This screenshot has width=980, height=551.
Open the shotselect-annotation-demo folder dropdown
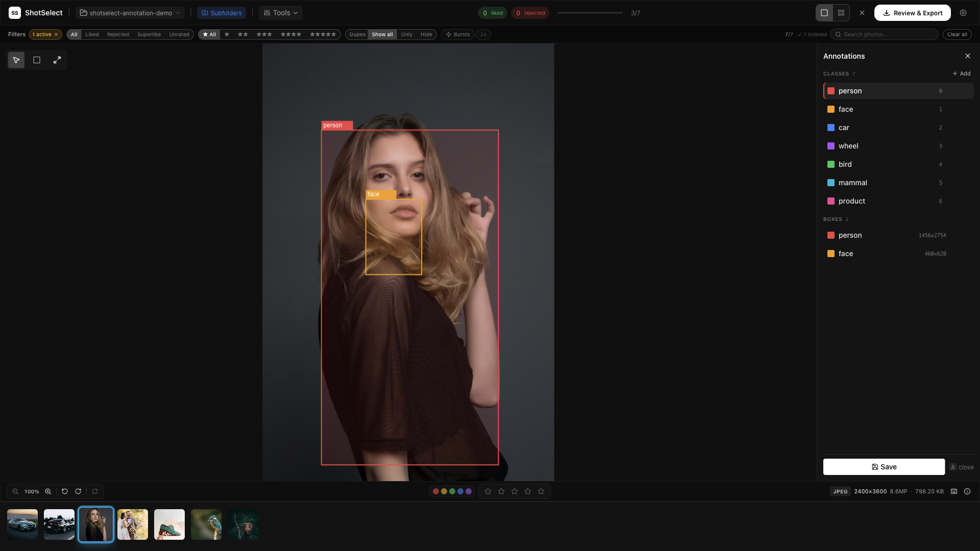pos(130,13)
